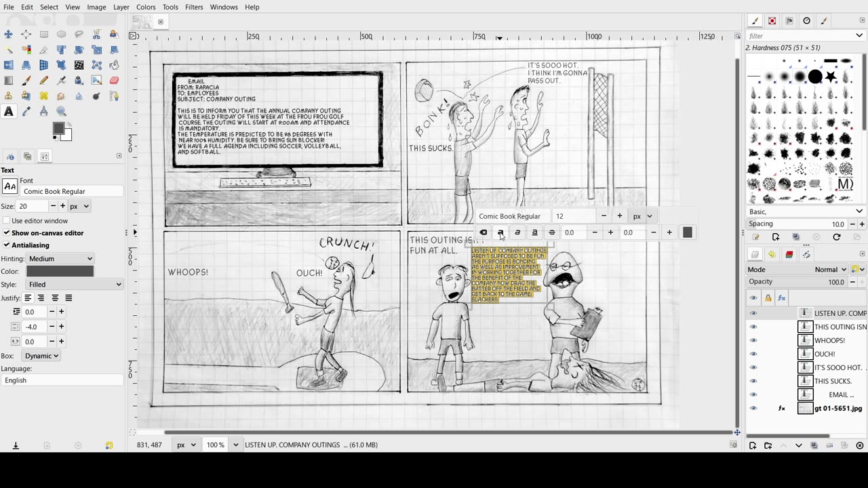868x488 pixels.
Task: Open the Windows menu
Action: click(224, 7)
